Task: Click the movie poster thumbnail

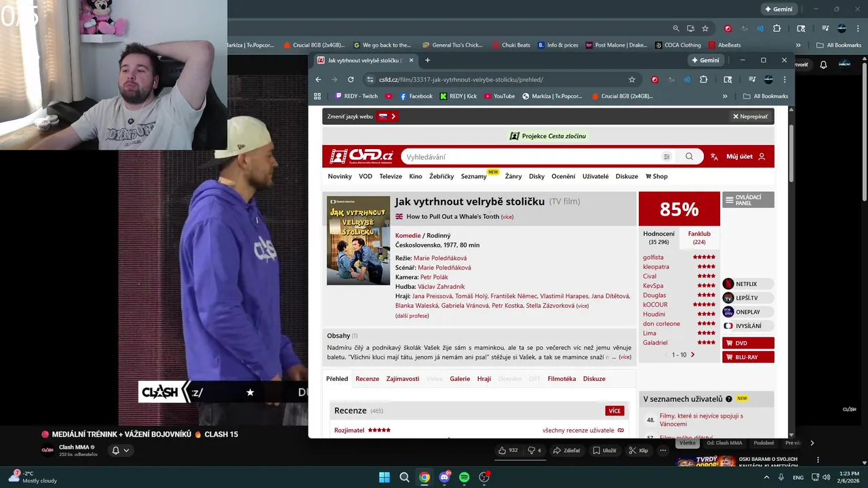Action: tap(358, 241)
